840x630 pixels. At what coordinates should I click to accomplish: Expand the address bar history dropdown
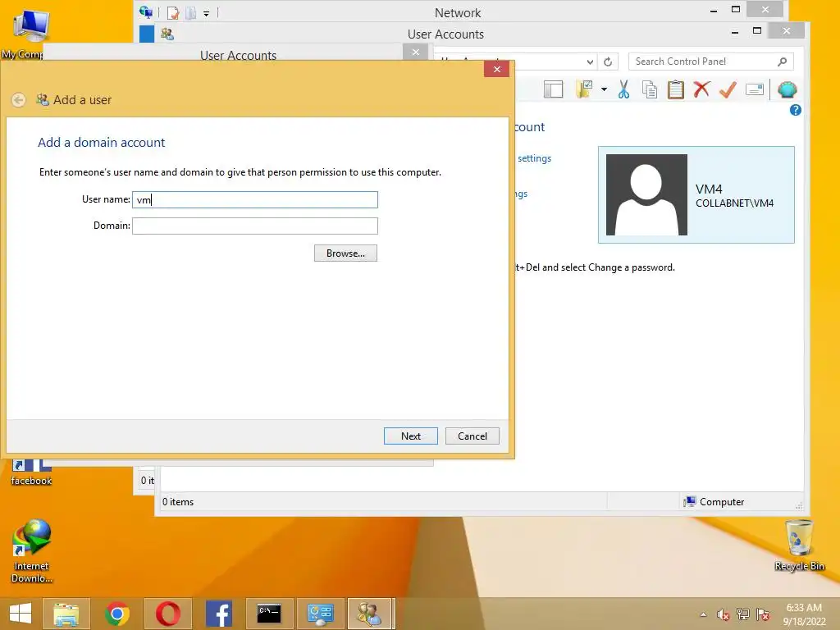coord(590,62)
